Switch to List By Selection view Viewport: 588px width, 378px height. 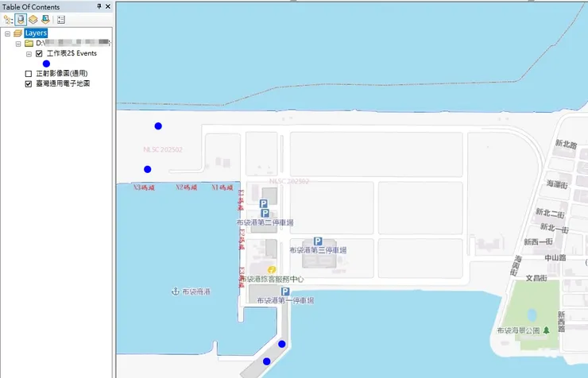45,20
